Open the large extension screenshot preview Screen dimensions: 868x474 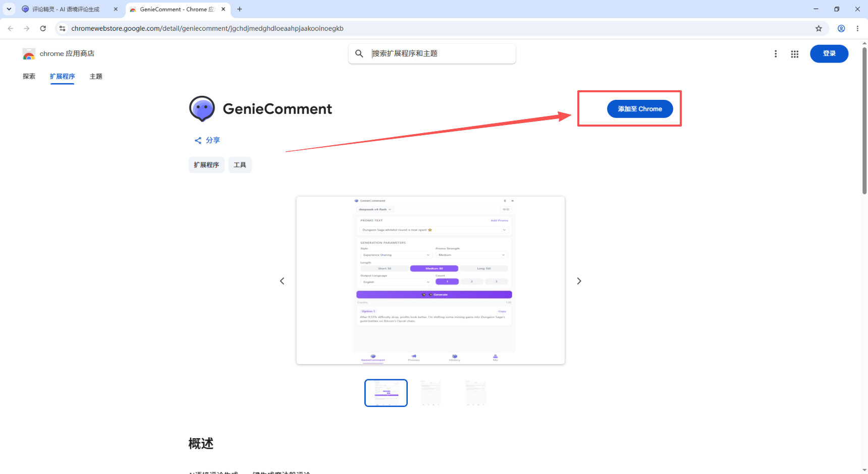point(430,280)
